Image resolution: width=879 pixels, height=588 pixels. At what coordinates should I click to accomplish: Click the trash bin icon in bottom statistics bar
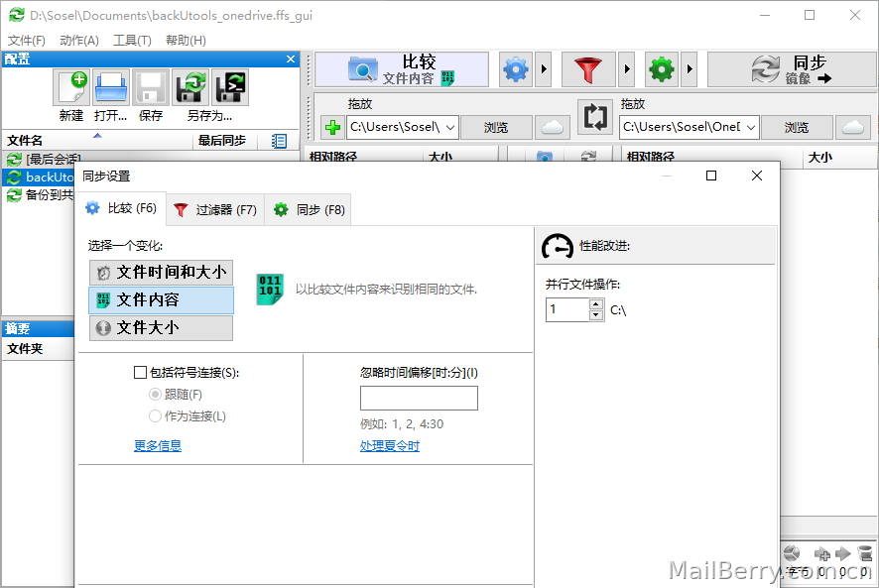coord(865,554)
